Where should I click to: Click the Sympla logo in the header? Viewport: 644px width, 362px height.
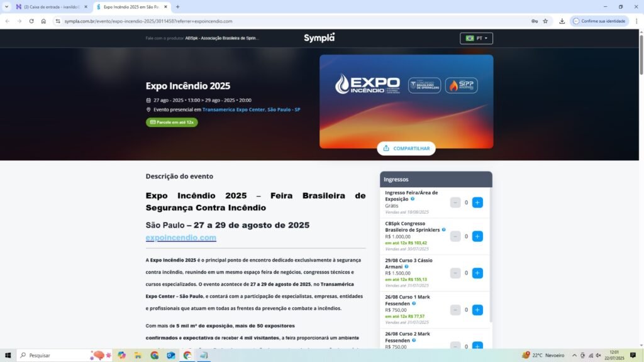pyautogui.click(x=319, y=38)
